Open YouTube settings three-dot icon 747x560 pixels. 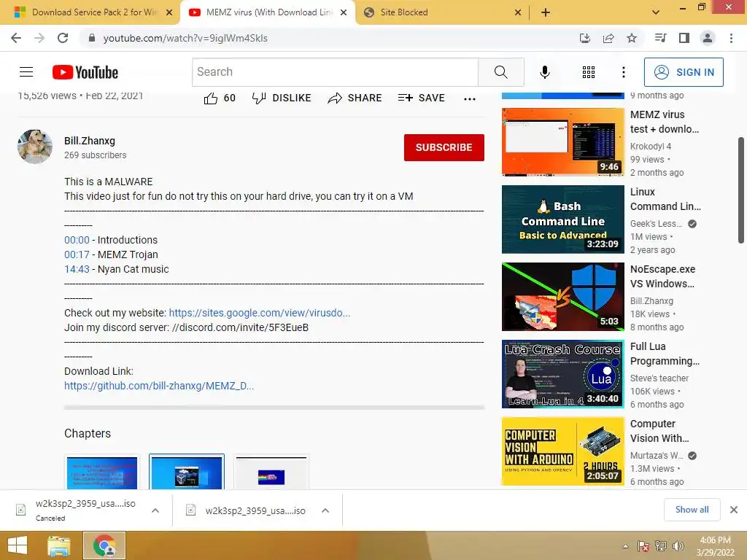click(x=623, y=72)
